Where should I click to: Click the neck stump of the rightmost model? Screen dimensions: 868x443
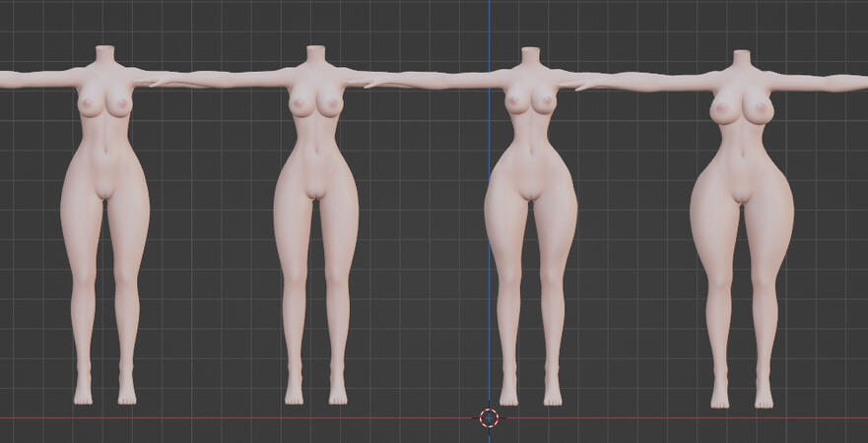(x=741, y=60)
